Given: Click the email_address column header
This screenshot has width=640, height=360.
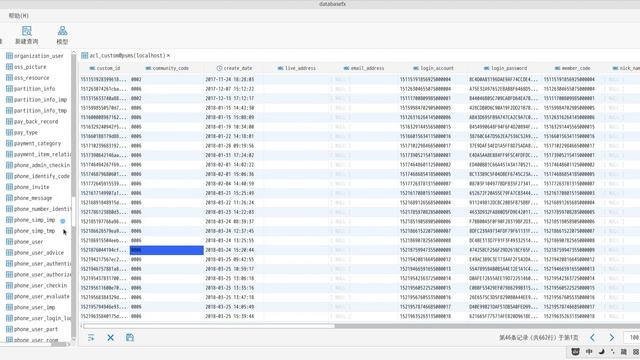Looking at the screenshot, I should coord(364,68).
